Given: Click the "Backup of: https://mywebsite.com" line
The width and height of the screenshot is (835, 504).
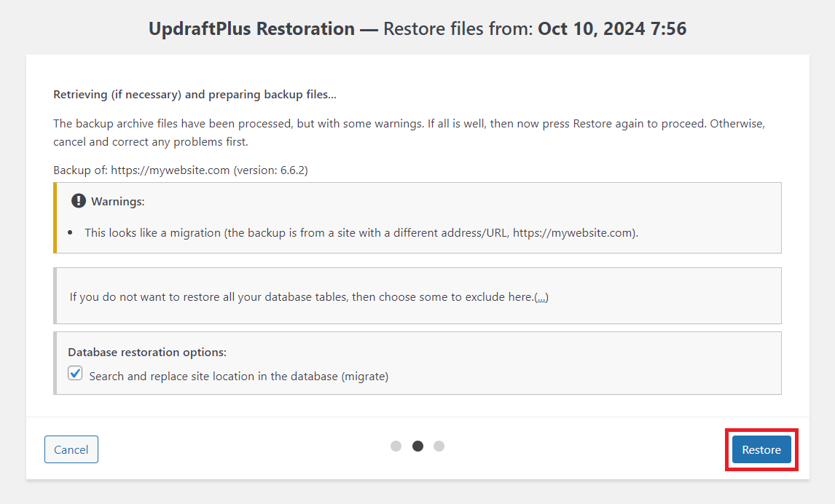Looking at the screenshot, I should point(141,170).
